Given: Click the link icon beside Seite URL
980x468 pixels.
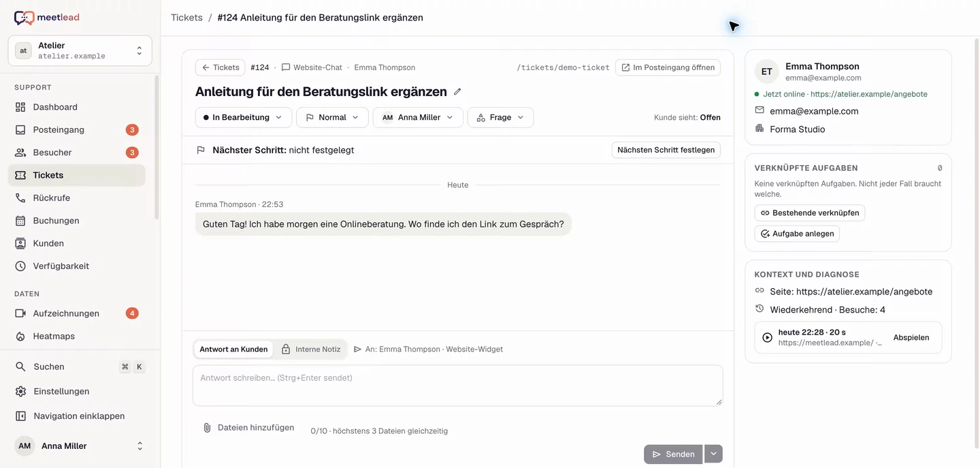Looking at the screenshot, I should coord(759,291).
